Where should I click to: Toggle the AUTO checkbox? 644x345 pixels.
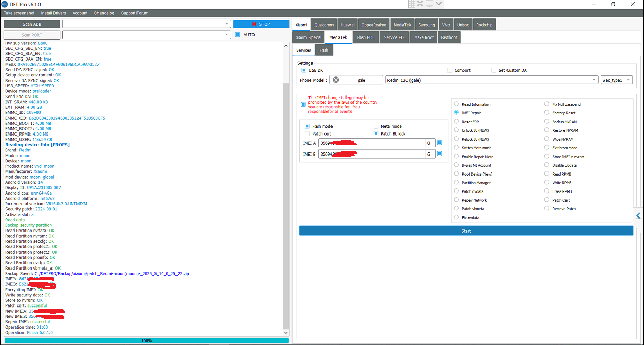(237, 35)
